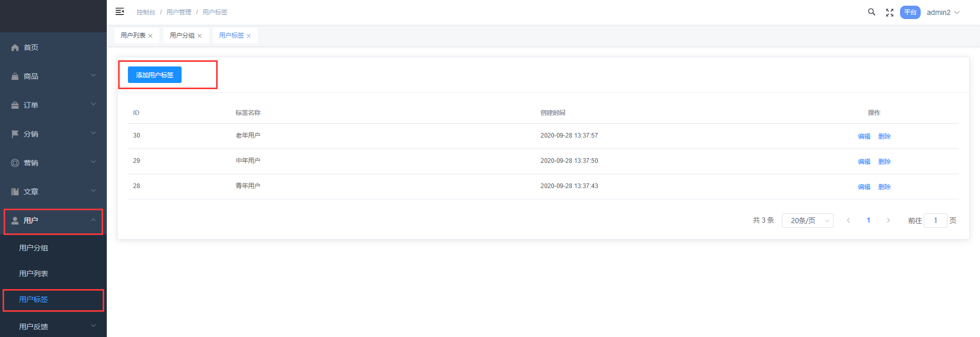Go to next page arrow

(x=888, y=221)
